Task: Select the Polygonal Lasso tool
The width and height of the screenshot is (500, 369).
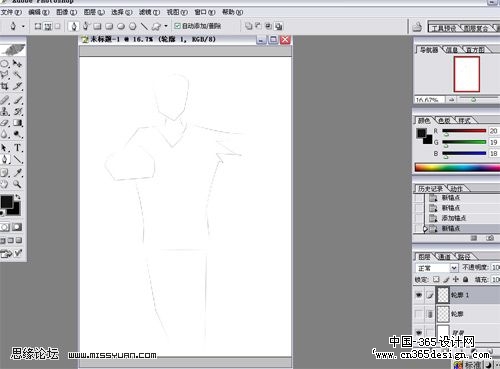Action: 5,75
